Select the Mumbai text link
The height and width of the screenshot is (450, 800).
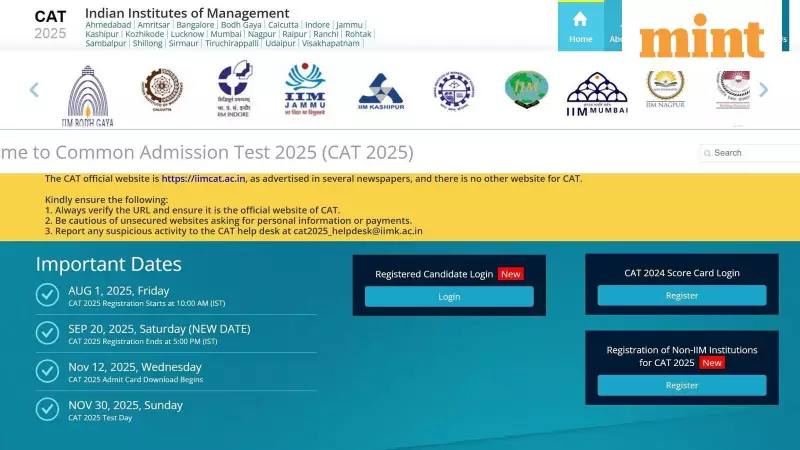[226, 34]
